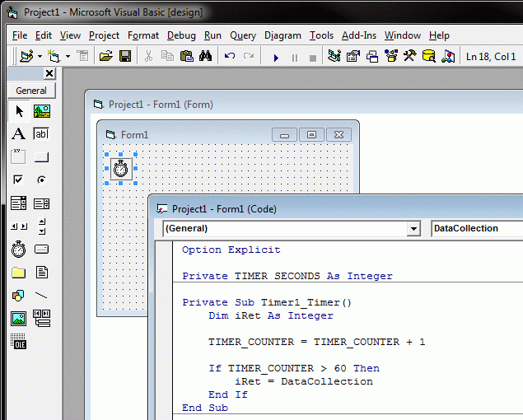
Task: Open the (General) object dropdown
Action: coord(413,228)
